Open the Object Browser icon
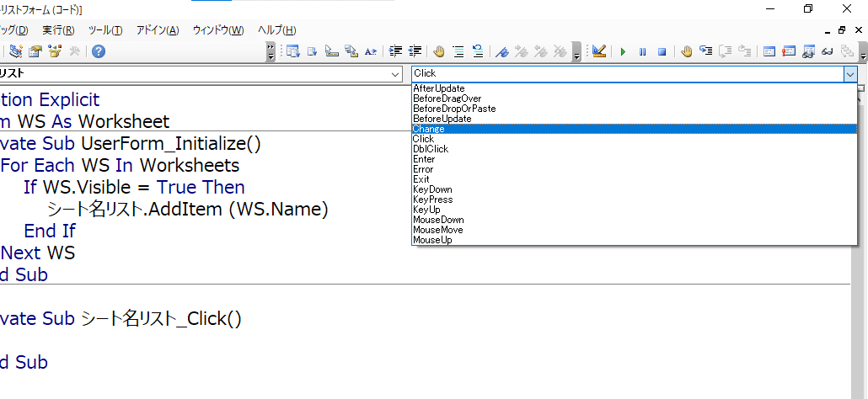Viewport: 868px width, 399px height. (55, 51)
